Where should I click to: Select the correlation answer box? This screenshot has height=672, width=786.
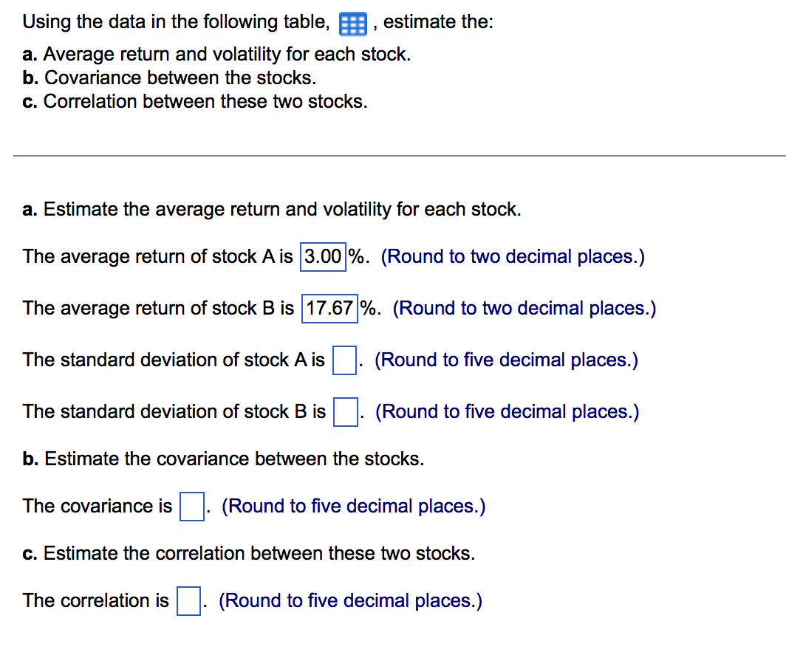[188, 601]
